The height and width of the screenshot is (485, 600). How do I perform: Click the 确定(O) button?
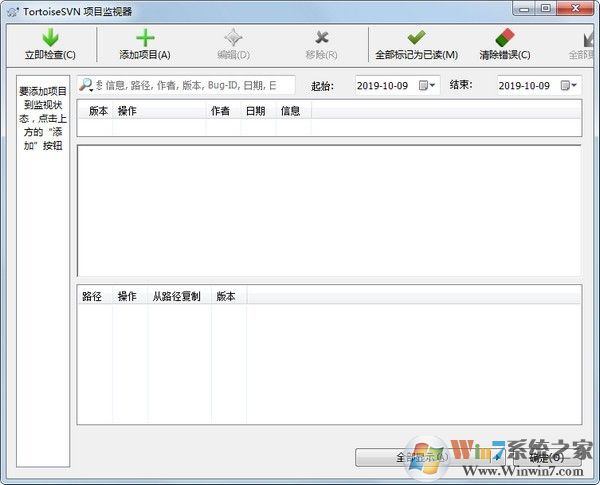pyautogui.click(x=546, y=457)
